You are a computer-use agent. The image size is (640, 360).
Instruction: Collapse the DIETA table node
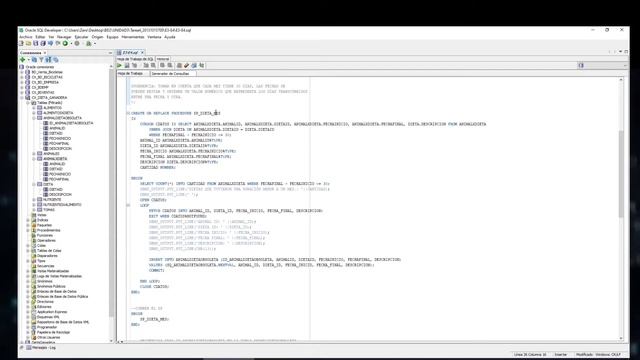coord(34,184)
